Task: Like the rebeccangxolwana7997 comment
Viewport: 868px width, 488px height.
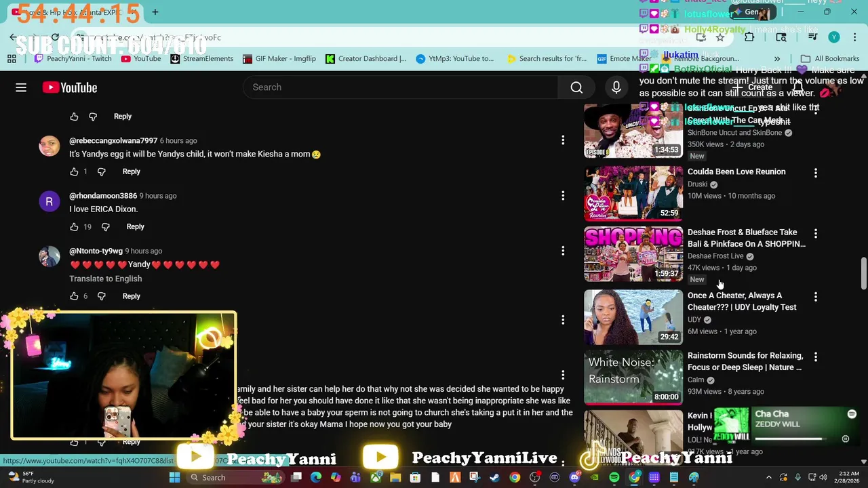Action: click(74, 171)
